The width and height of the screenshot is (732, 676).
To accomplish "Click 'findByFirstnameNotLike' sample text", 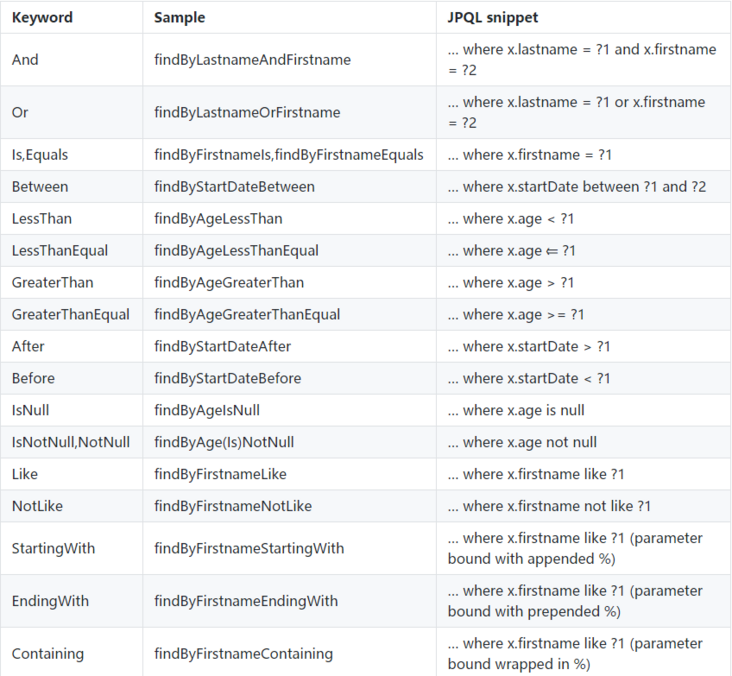I will 233,506.
